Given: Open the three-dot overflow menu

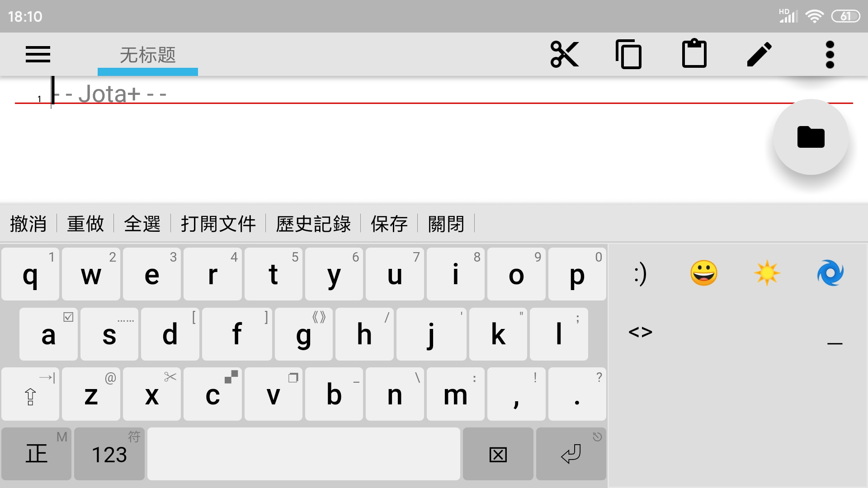Looking at the screenshot, I should 830,54.
